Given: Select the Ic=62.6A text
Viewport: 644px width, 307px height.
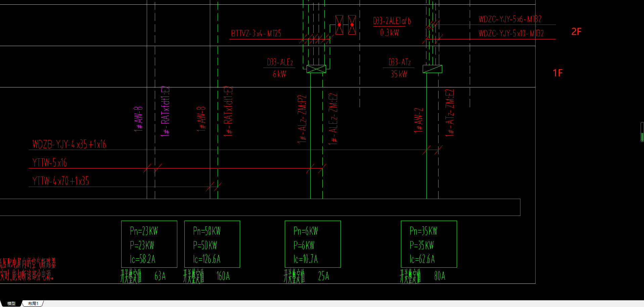Looking at the screenshot, I should 422,259.
